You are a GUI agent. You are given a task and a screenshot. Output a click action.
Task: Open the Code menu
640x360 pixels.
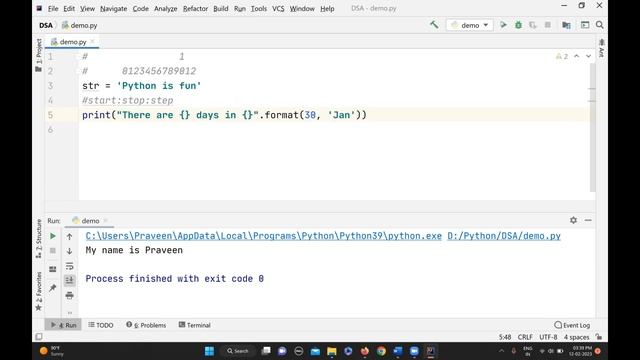[140, 9]
